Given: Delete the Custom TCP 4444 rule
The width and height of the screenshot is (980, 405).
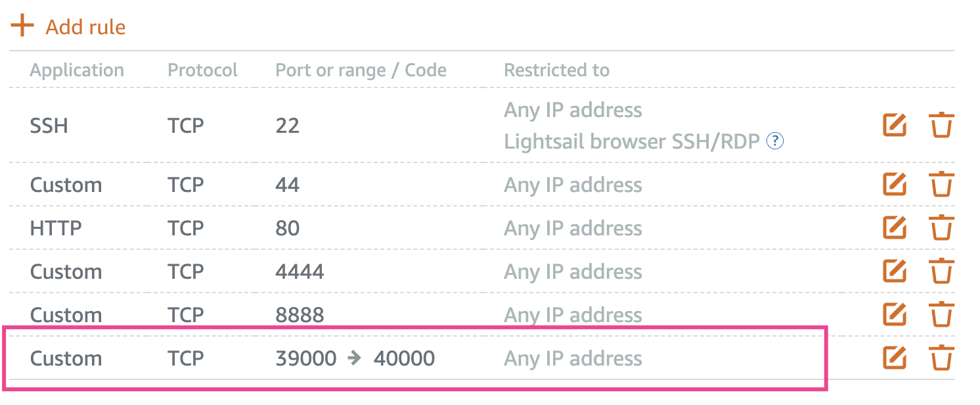Looking at the screenshot, I should tap(941, 272).
